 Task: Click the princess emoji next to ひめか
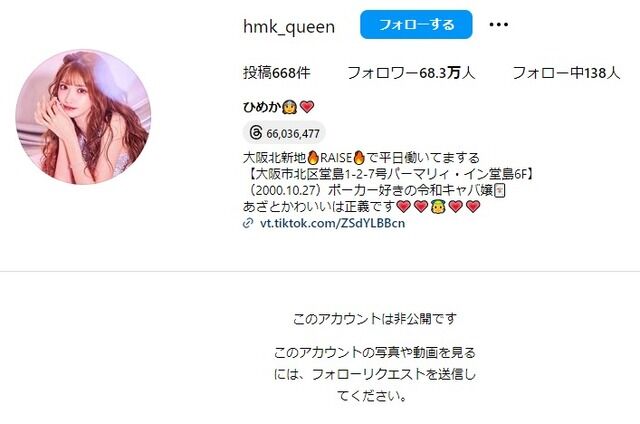[x=289, y=107]
